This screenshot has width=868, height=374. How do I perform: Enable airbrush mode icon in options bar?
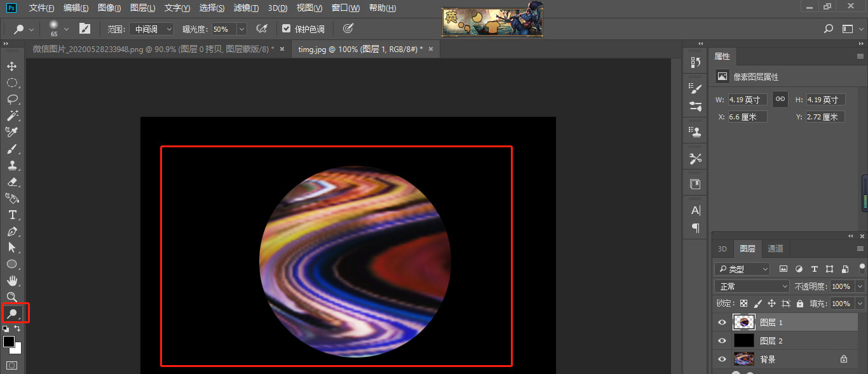point(261,29)
